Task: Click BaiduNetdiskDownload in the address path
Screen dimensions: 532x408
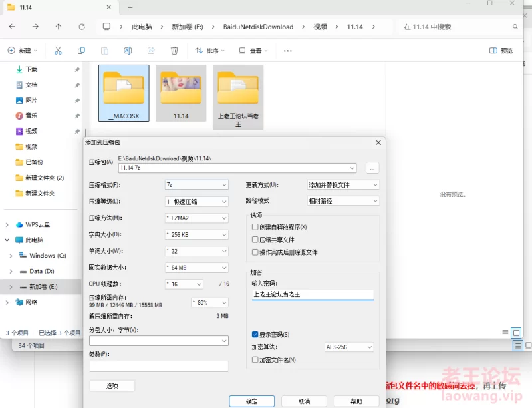Action: pos(258,27)
